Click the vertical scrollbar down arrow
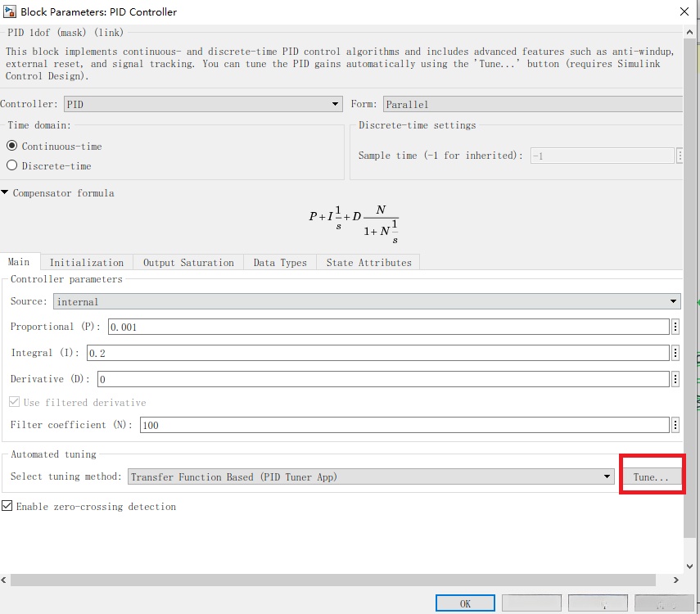Viewport: 700px width, 614px height. [689, 567]
